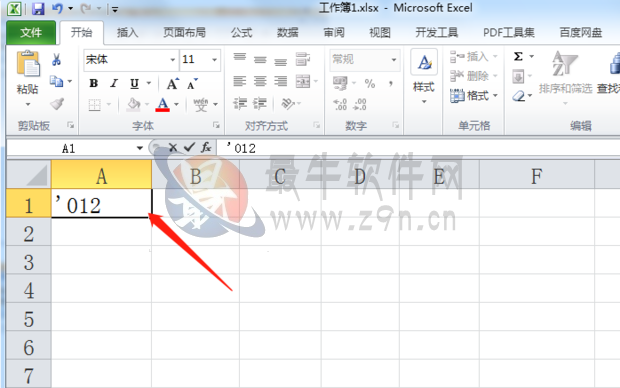Image resolution: width=620 pixels, height=388 pixels.
Task: Click the Fill Color paint bucket icon
Action: [134, 104]
